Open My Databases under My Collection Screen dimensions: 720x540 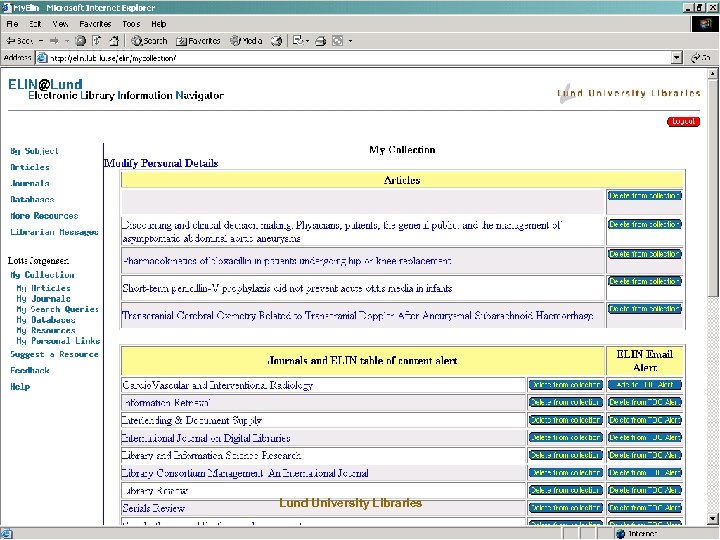(45, 320)
